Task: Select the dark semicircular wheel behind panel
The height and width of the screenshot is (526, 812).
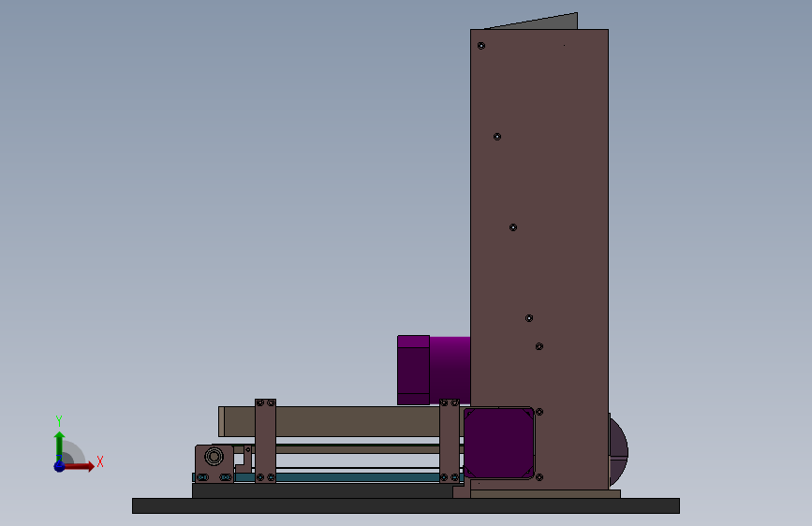Action: (618, 452)
